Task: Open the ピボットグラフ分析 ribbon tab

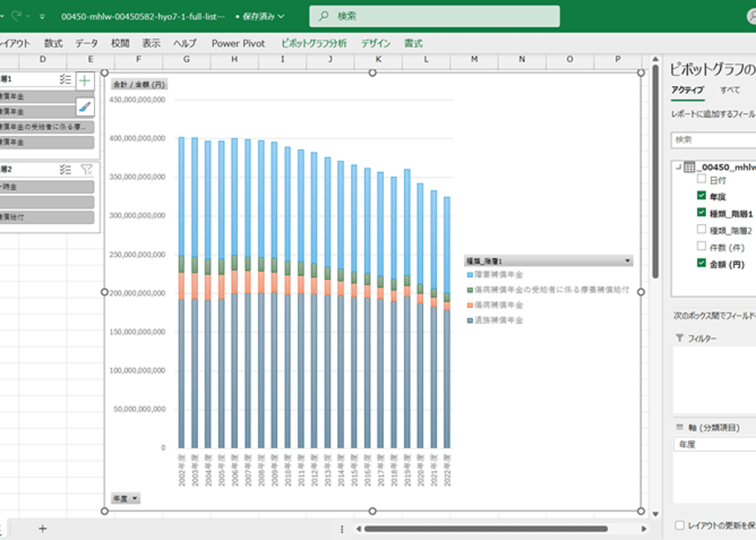Action: pyautogui.click(x=314, y=43)
